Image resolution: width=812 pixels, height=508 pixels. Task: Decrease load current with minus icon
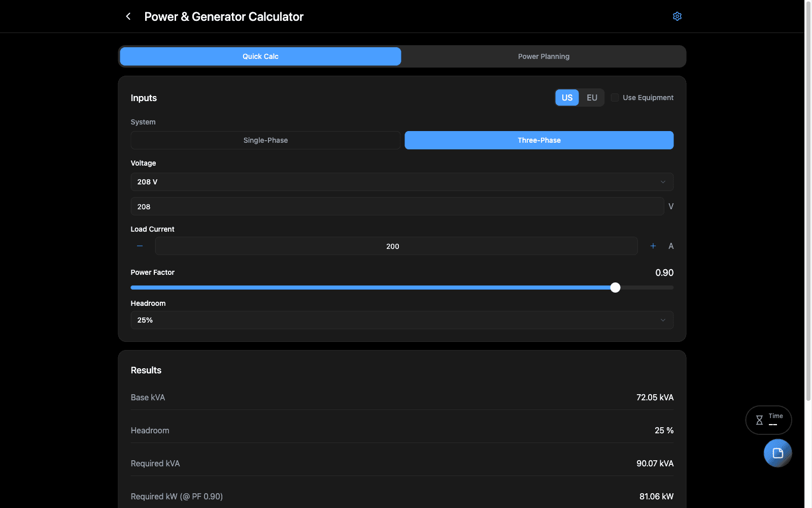tap(140, 246)
